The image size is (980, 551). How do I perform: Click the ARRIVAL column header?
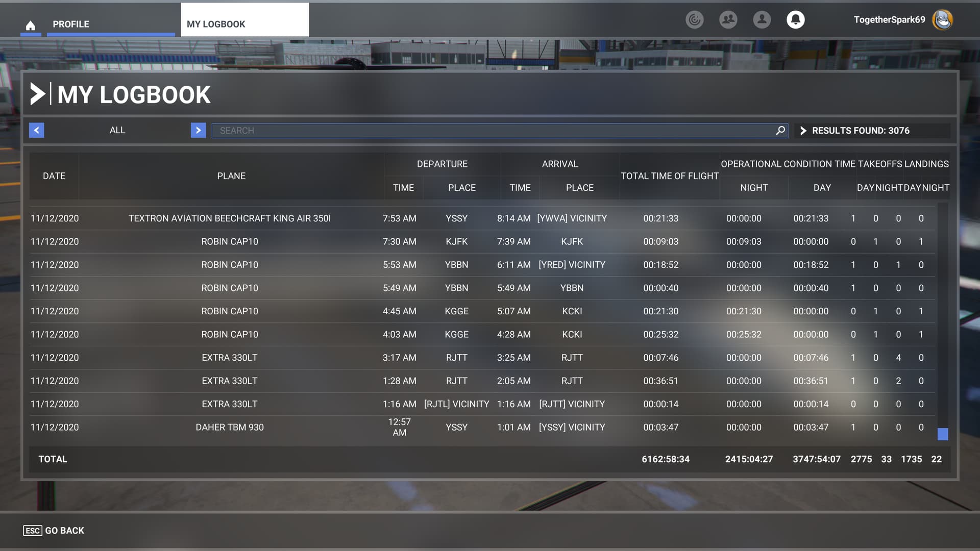(560, 164)
